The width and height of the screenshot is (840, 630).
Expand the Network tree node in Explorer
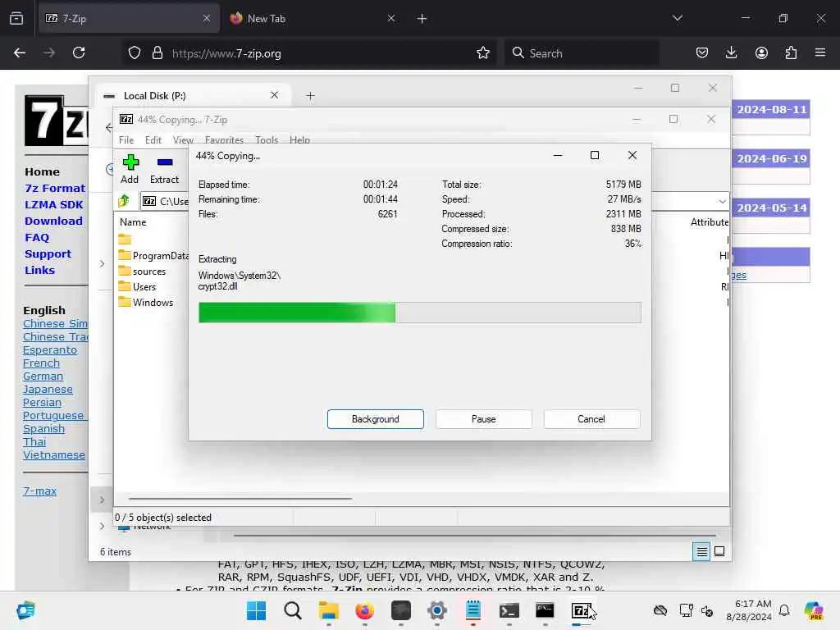102,526
